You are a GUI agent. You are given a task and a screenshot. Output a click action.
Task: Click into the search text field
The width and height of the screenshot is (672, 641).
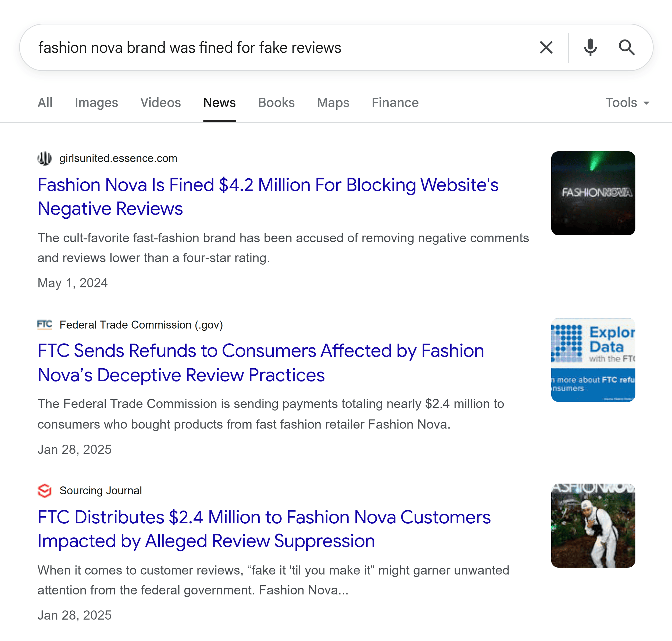point(273,48)
